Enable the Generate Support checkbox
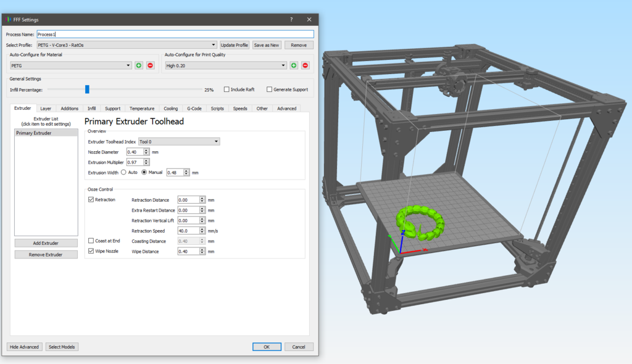Image resolution: width=632 pixels, height=364 pixels. click(269, 89)
